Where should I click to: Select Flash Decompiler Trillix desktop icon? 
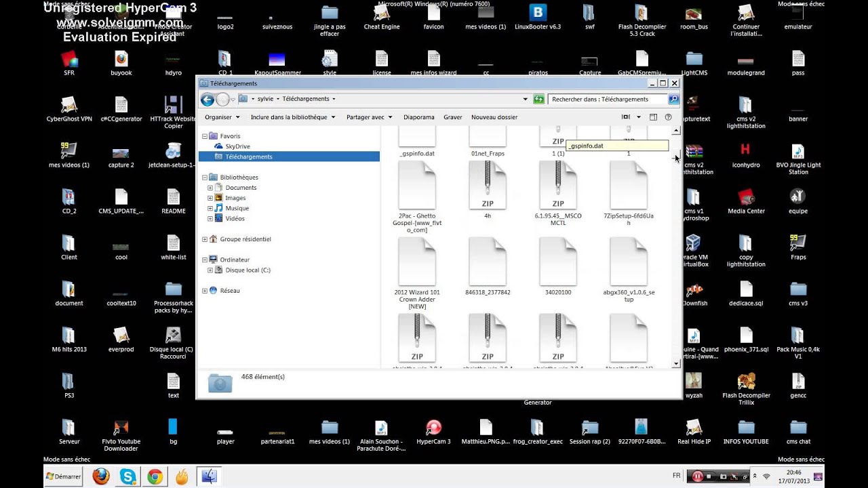click(746, 382)
